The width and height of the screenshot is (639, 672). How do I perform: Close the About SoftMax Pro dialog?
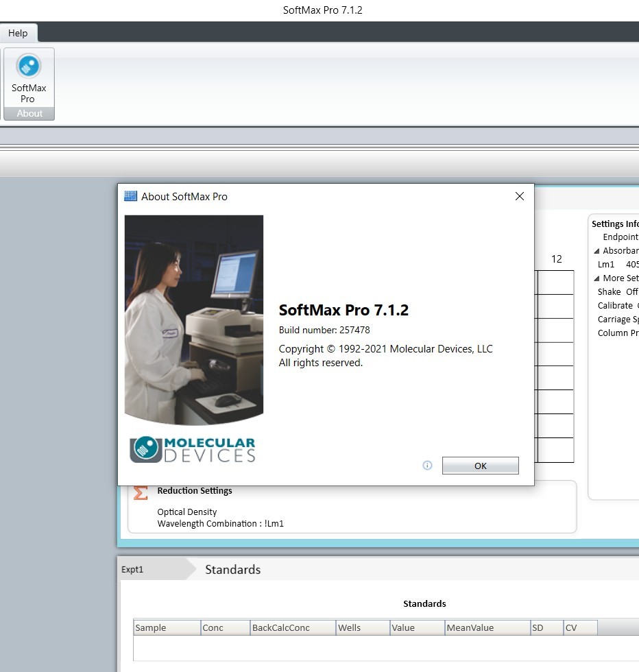(520, 196)
